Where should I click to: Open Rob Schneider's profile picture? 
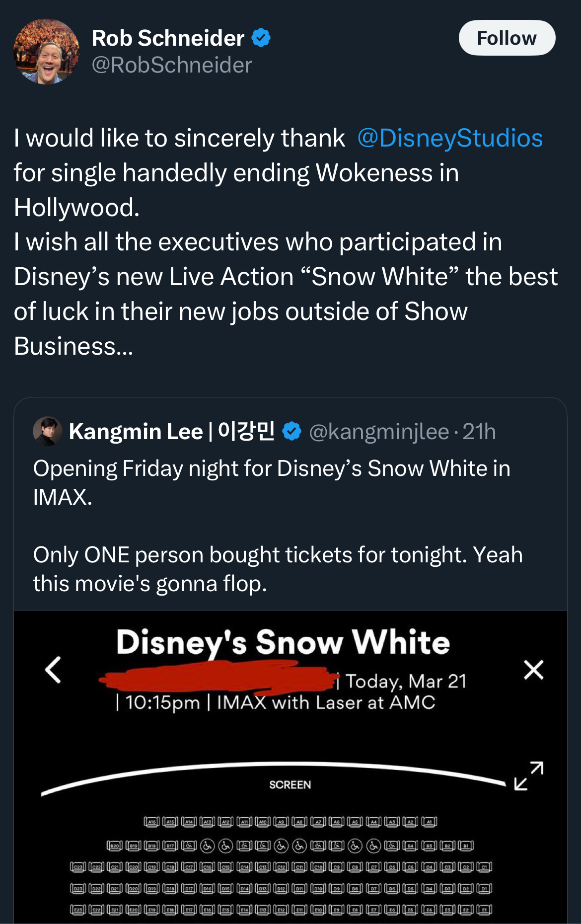coord(46,52)
